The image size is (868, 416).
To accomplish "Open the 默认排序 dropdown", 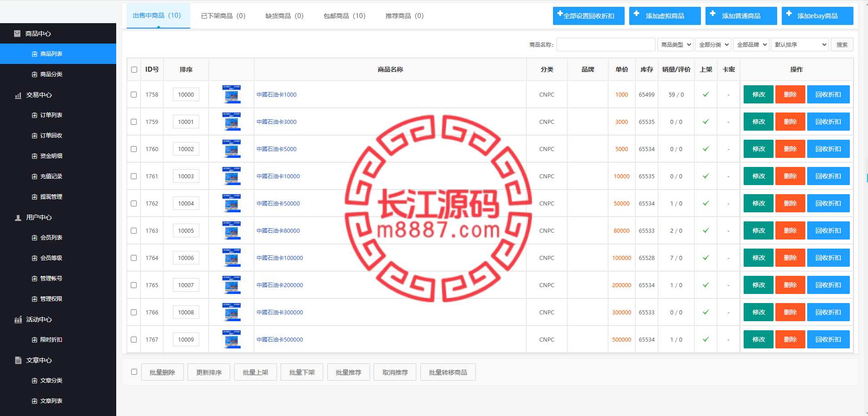I will pyautogui.click(x=800, y=44).
